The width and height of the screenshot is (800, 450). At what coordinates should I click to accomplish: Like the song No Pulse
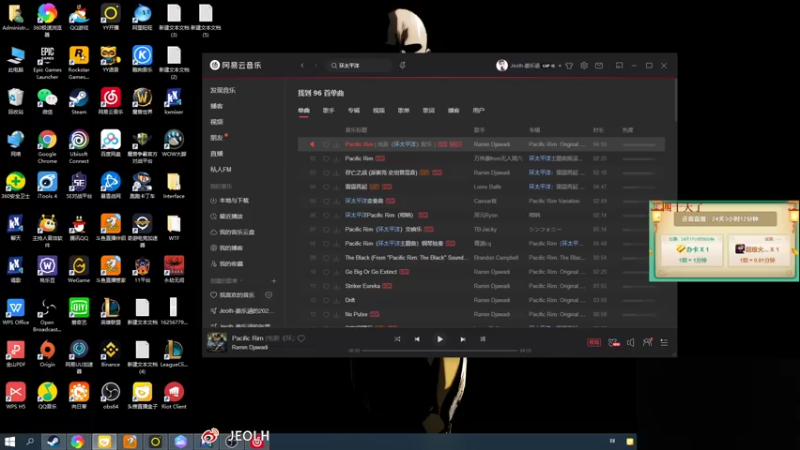(x=326, y=314)
